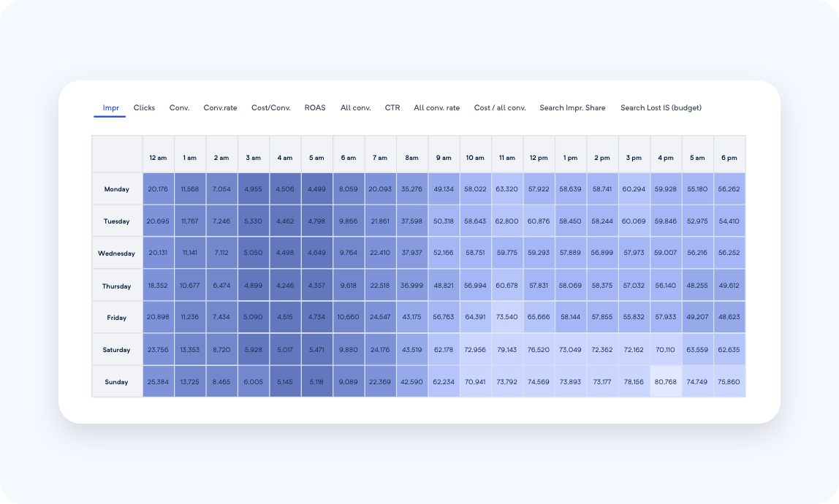Click the Sunday 4 pm cell showing 80,768
Screen dimensions: 839x504
665,381
